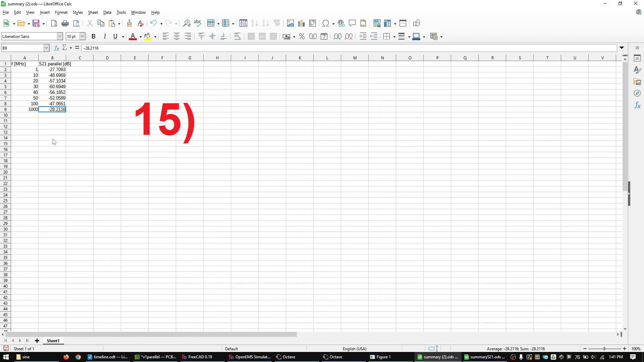Enable Underline text formatting toggle
This screenshot has height=362, width=644.
[115, 36]
